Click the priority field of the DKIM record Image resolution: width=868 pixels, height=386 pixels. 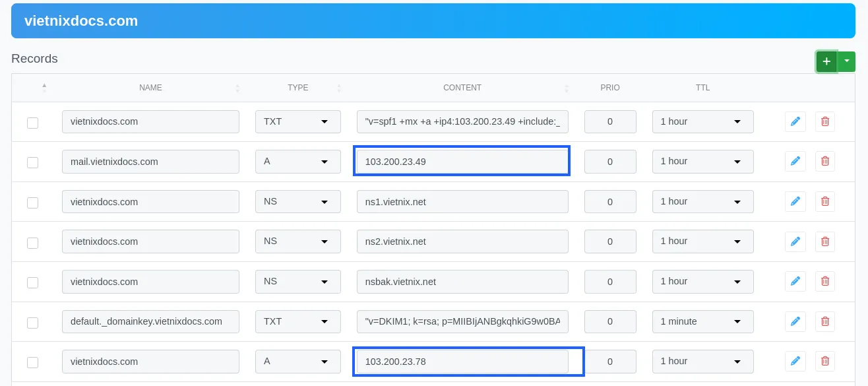610,321
